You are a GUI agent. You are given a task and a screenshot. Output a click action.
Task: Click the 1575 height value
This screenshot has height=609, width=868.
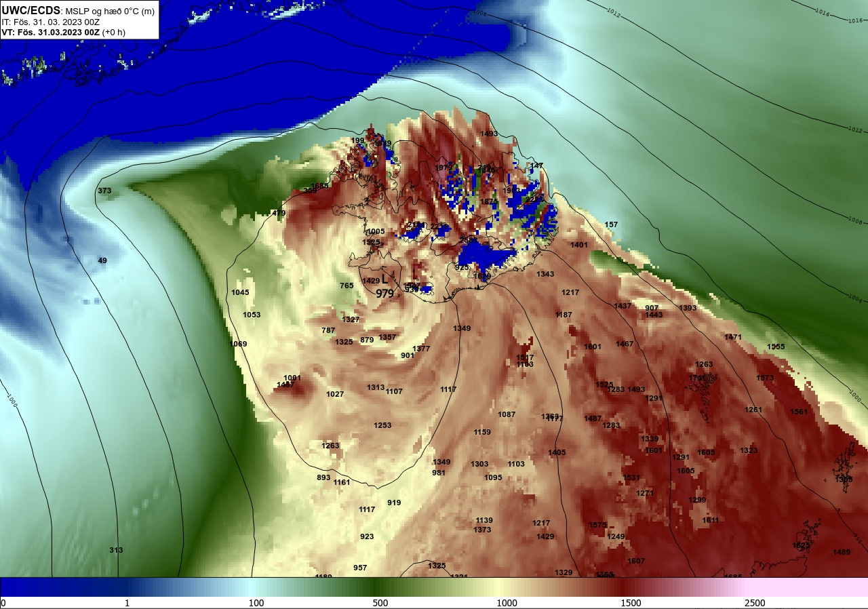(x=597, y=525)
